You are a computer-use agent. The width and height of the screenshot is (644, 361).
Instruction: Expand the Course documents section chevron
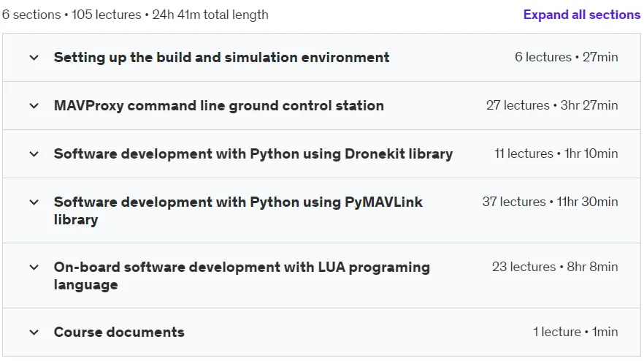click(x=34, y=332)
